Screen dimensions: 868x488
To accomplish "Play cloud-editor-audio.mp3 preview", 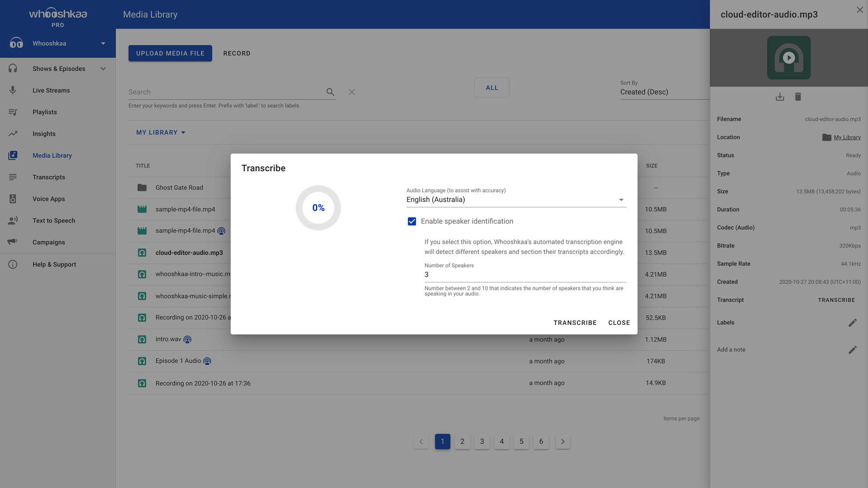I will click(788, 58).
